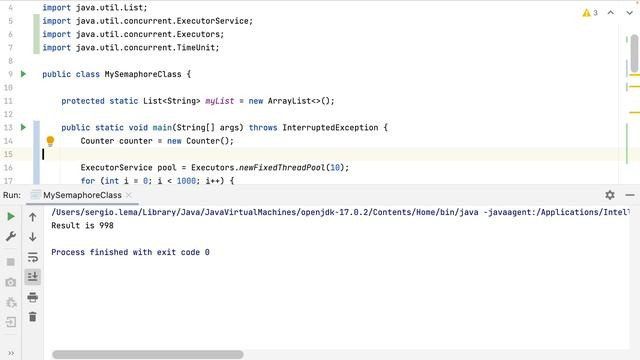
Task: Select the MySemaphoreClass run tab
Action: (82, 195)
